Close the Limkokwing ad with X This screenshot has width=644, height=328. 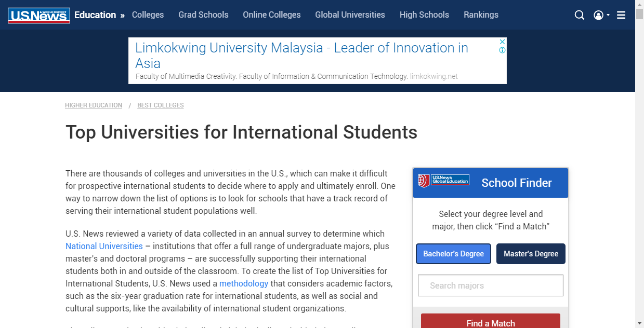(503, 42)
